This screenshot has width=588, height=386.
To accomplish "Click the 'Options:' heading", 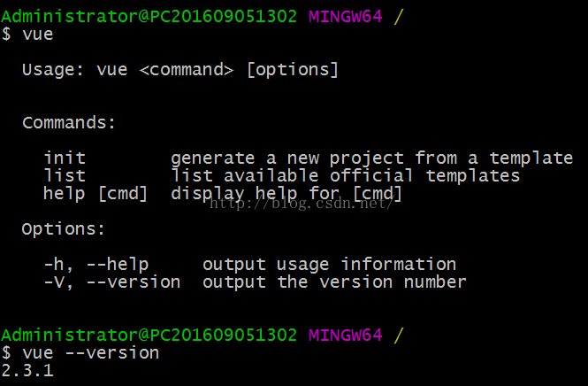I will (x=64, y=229).
